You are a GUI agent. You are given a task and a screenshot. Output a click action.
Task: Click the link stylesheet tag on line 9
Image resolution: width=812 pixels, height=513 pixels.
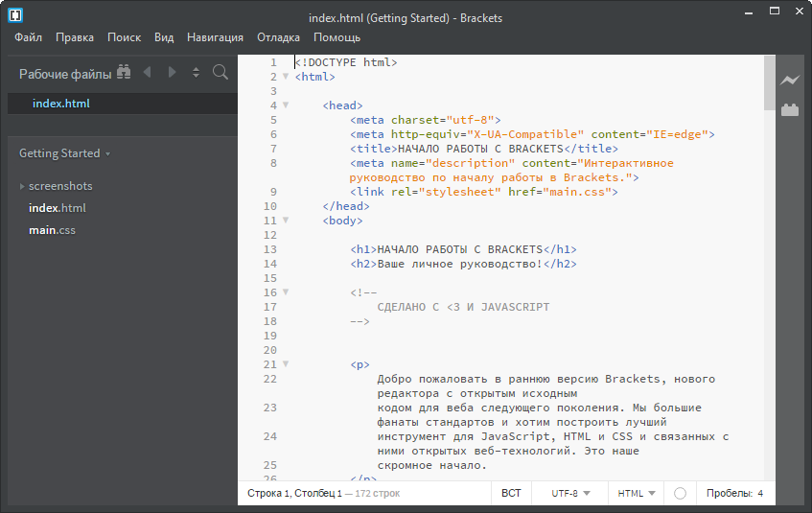point(484,192)
